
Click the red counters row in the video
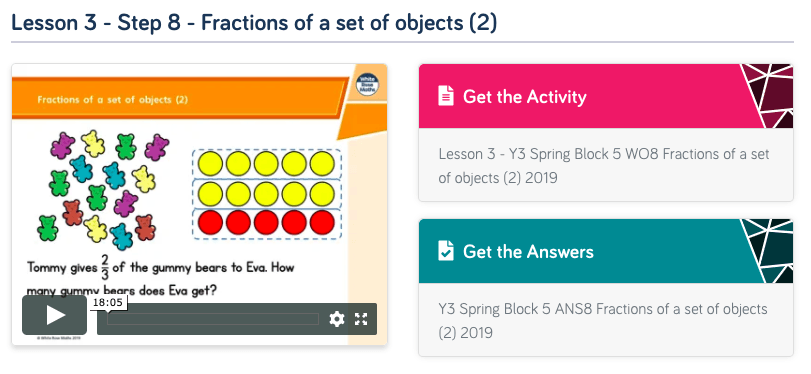point(266,222)
